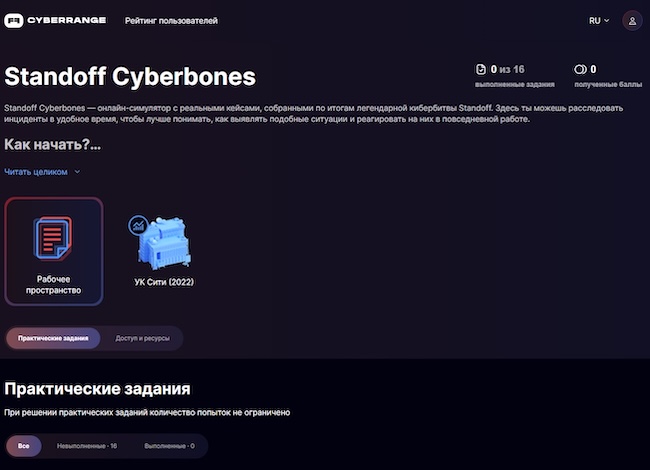Filter tasks by Все
Screen dimensions: 650x470
coord(24,445)
